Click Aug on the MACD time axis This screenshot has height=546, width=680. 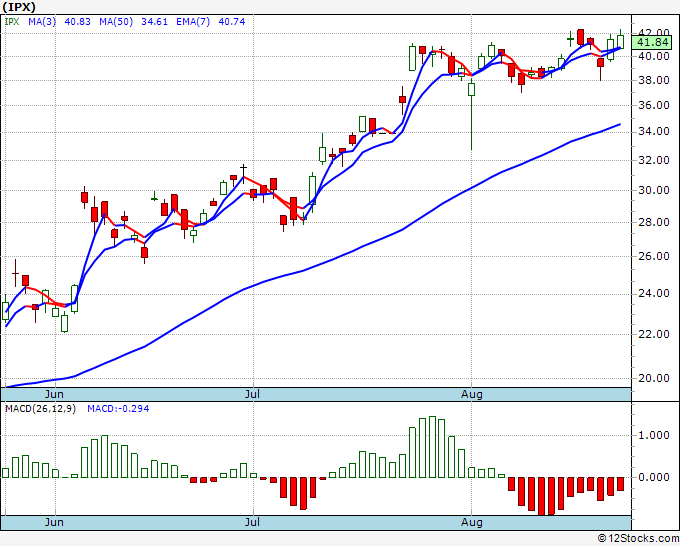coord(472,522)
